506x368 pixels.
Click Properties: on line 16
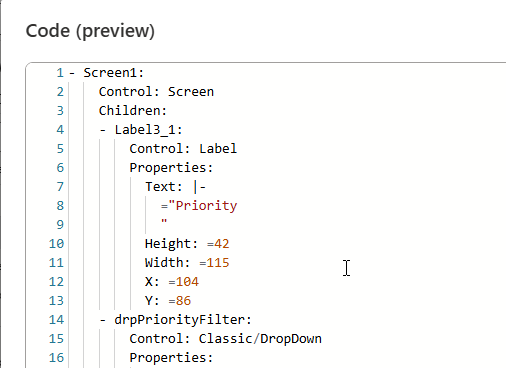[x=171, y=358]
